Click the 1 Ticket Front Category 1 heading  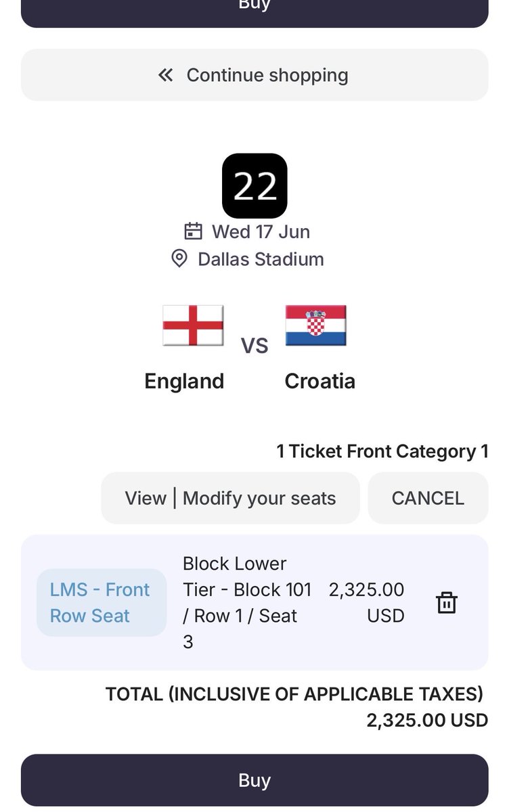(x=382, y=451)
